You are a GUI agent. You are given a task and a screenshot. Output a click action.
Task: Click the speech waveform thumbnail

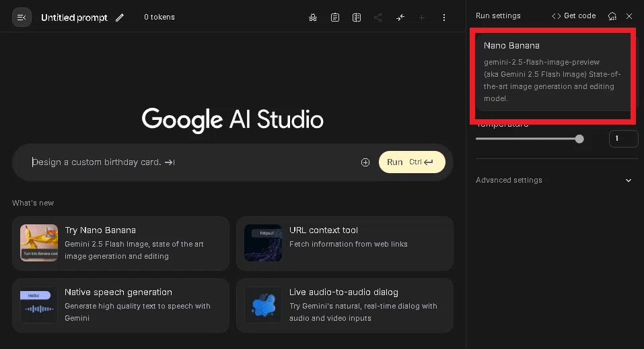click(39, 305)
